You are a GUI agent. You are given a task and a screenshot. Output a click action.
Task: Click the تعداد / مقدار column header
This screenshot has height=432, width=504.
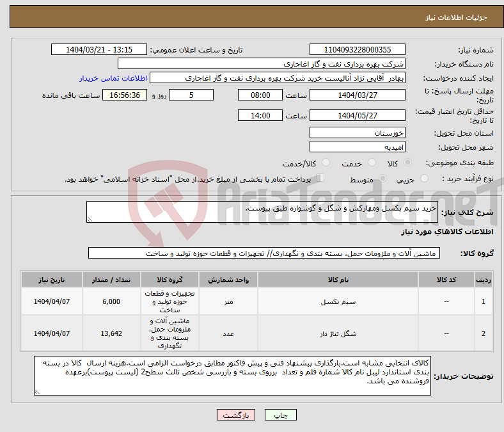click(x=111, y=280)
